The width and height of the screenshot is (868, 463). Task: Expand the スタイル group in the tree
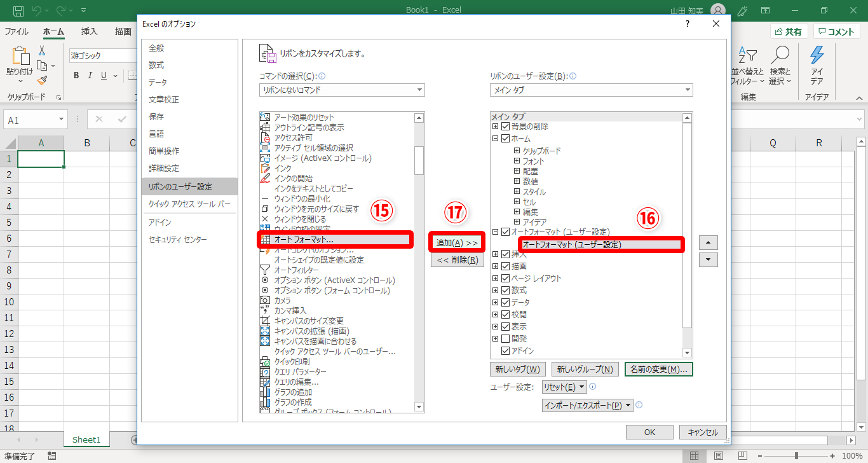(x=517, y=191)
